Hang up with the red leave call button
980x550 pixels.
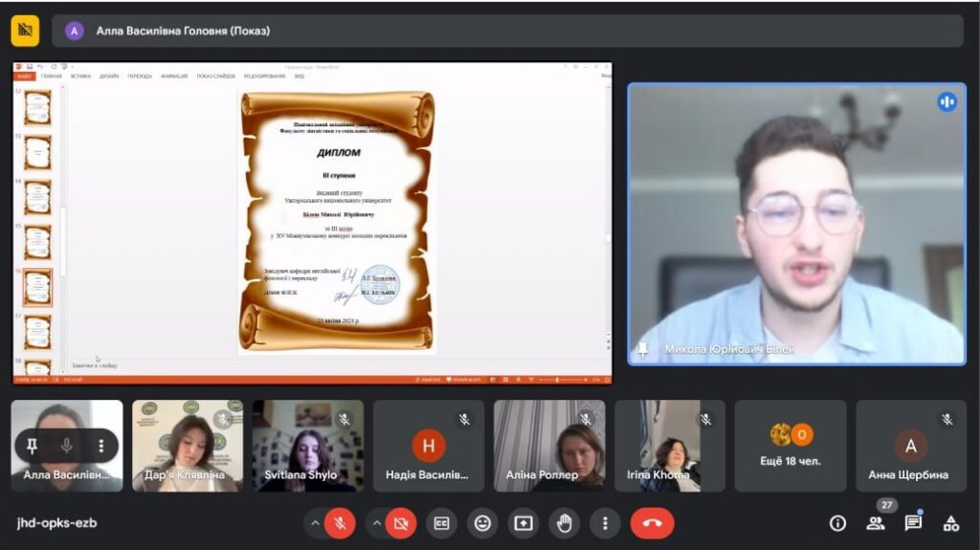652,523
